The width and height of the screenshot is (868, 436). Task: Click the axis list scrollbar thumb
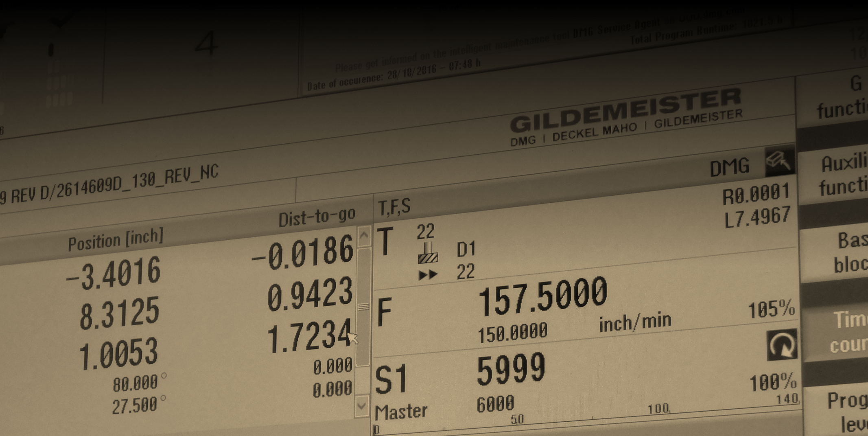point(363,307)
